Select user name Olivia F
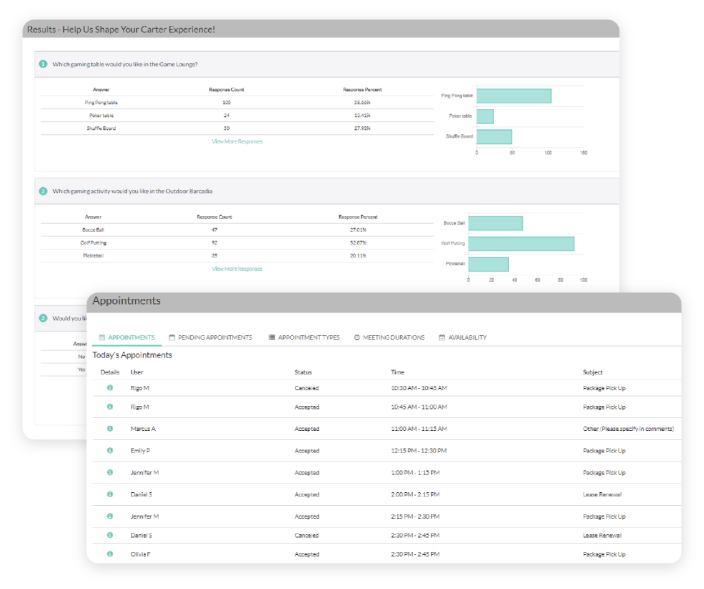Image resolution: width=704 pixels, height=589 pixels. (x=141, y=554)
